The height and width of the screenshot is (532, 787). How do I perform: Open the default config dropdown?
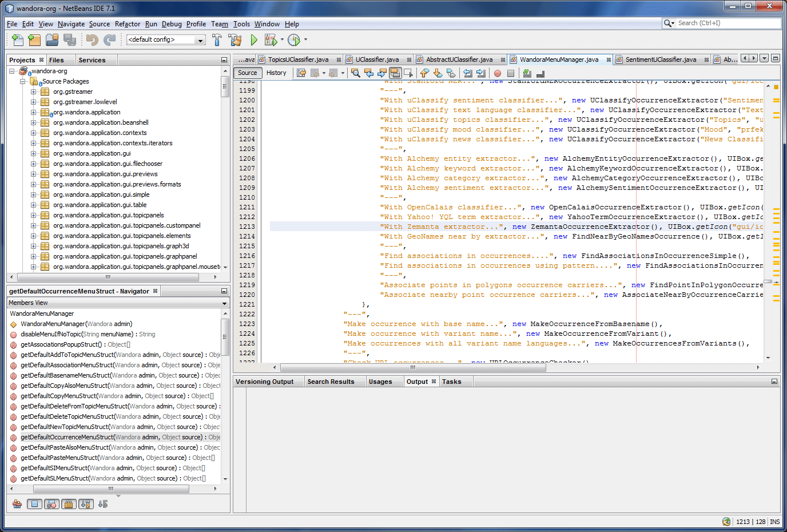[x=201, y=40]
